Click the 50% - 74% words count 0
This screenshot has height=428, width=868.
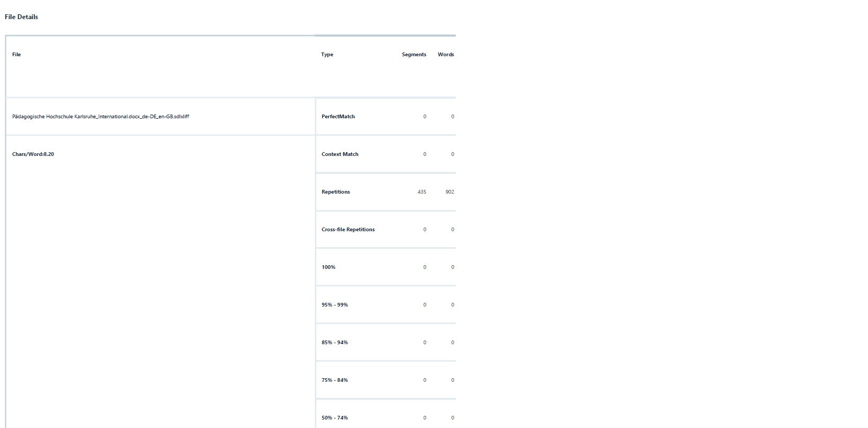[x=453, y=418]
